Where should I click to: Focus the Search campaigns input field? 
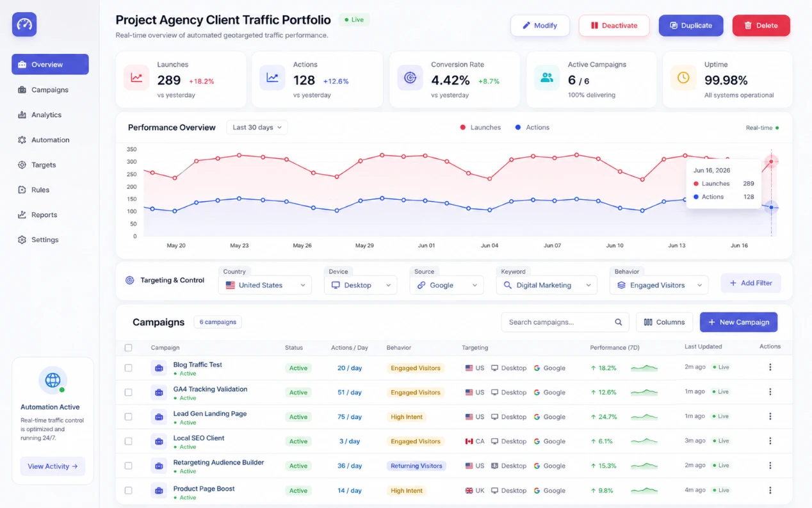565,322
